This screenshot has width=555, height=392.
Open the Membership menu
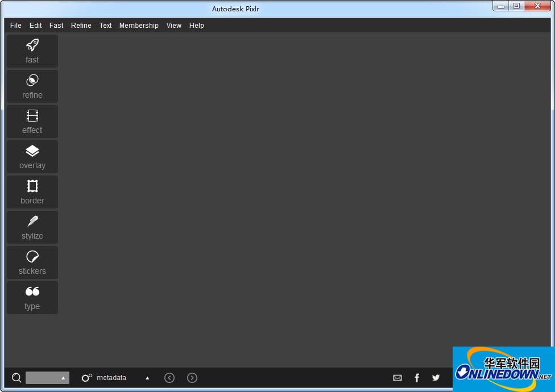(x=139, y=26)
